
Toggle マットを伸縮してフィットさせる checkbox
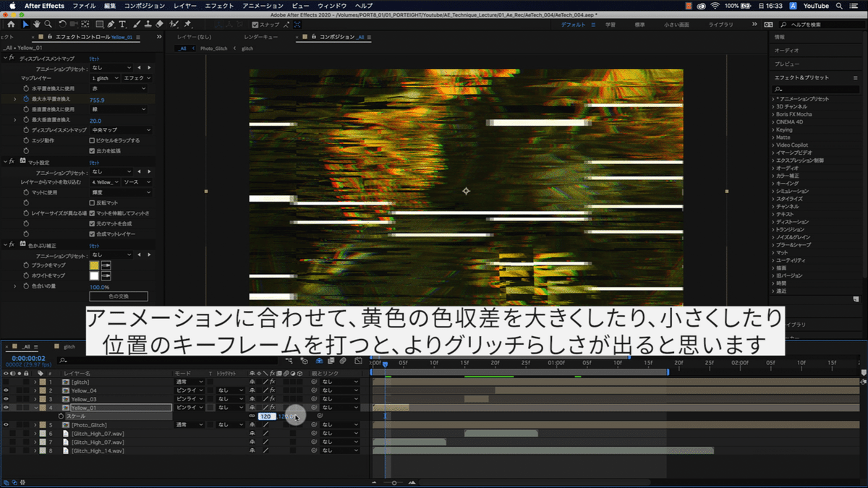[x=92, y=213]
